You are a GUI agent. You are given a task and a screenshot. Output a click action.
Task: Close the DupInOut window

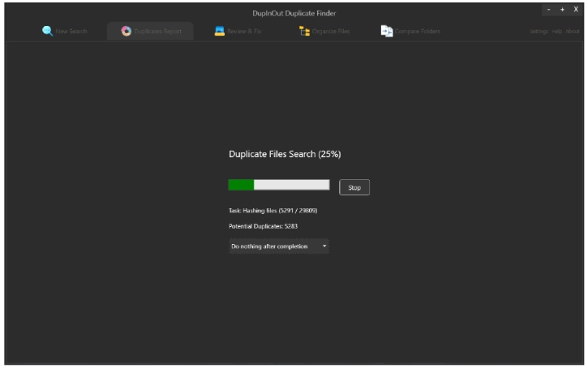pyautogui.click(x=576, y=10)
